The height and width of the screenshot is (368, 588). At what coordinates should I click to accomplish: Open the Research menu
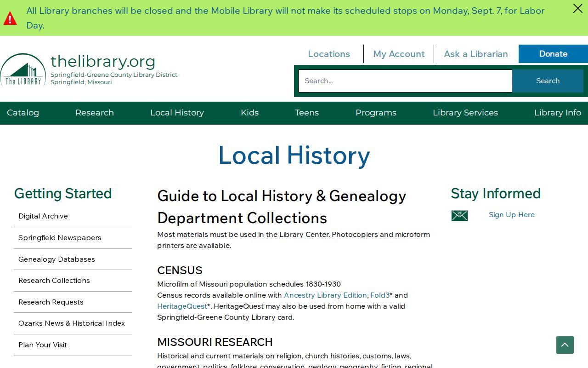[95, 113]
